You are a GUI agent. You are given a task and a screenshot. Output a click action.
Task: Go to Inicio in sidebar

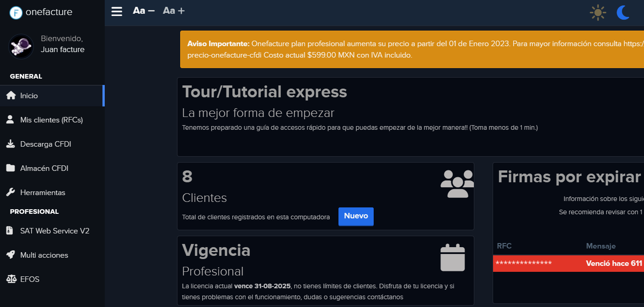[x=29, y=96]
